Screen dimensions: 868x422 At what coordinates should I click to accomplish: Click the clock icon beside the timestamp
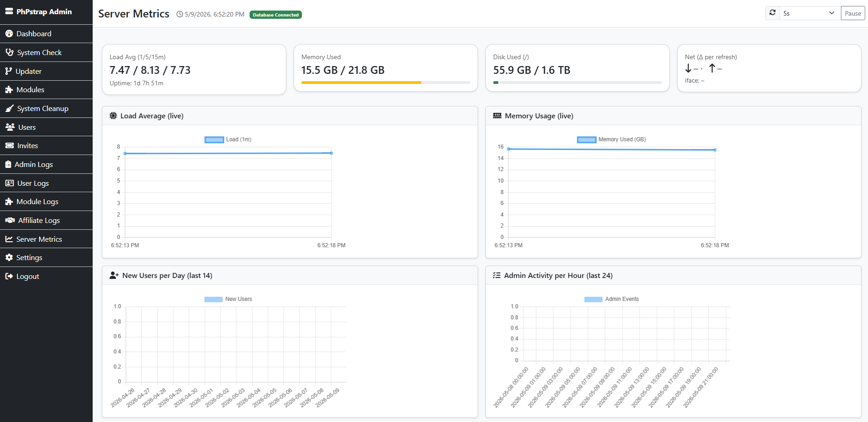pos(180,14)
